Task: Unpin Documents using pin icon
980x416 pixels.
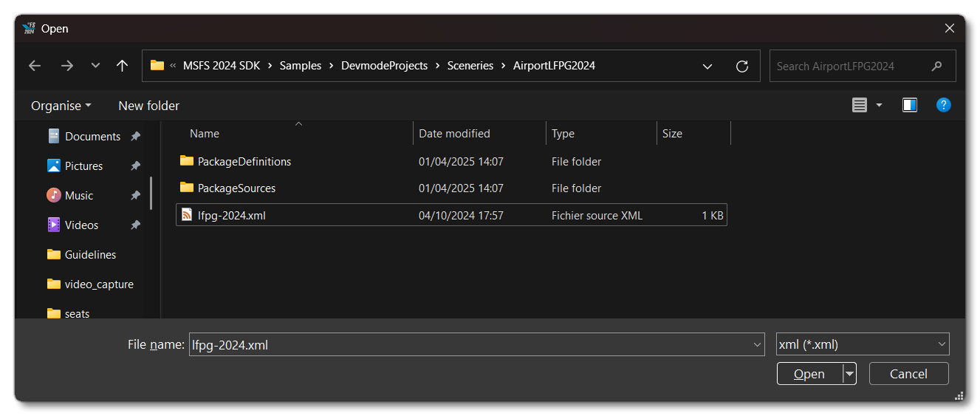Action: coord(135,136)
